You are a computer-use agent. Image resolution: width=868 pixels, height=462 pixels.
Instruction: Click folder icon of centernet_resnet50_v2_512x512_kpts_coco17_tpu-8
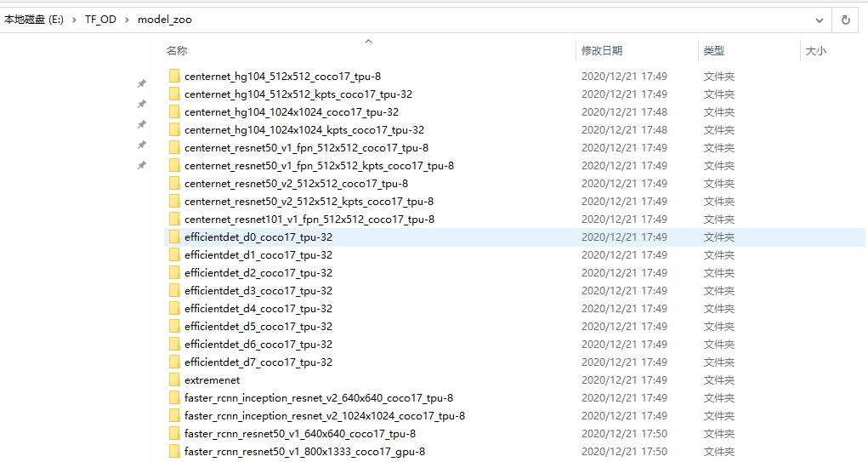[x=174, y=201]
